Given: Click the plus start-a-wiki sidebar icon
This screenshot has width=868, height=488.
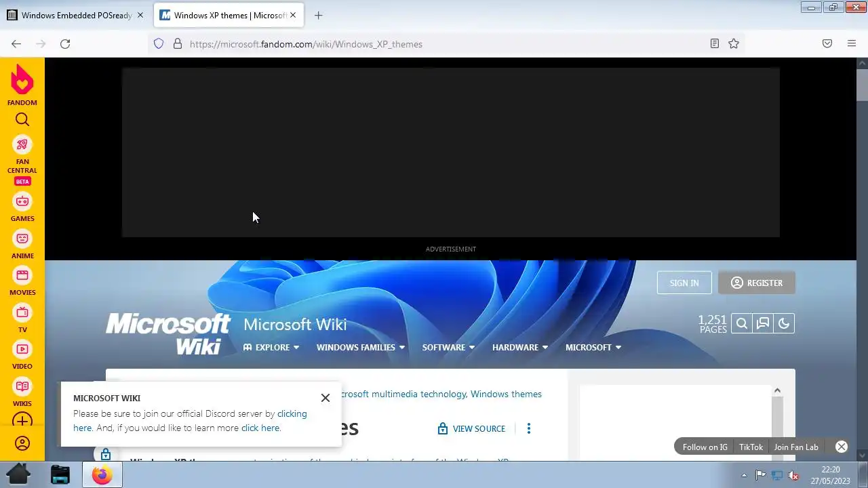Looking at the screenshot, I should point(22,421).
